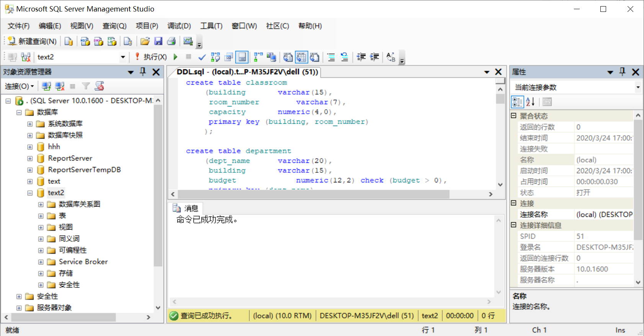The width and height of the screenshot is (644, 336).
Task: Select the 可编程性 folder
Action: coord(73,250)
